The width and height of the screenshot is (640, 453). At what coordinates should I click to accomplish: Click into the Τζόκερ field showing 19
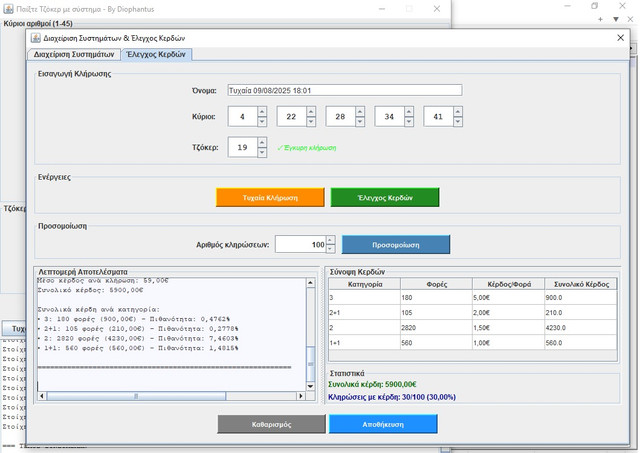coord(242,147)
